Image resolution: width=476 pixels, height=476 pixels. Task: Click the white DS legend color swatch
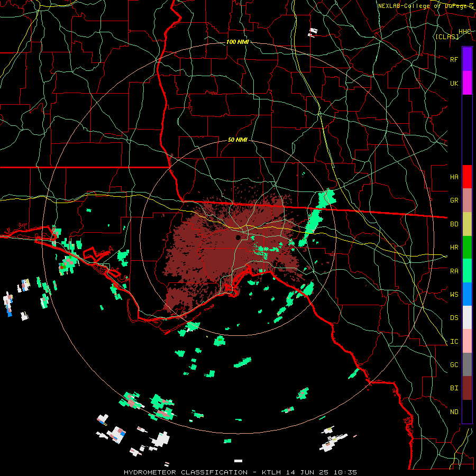point(467,317)
